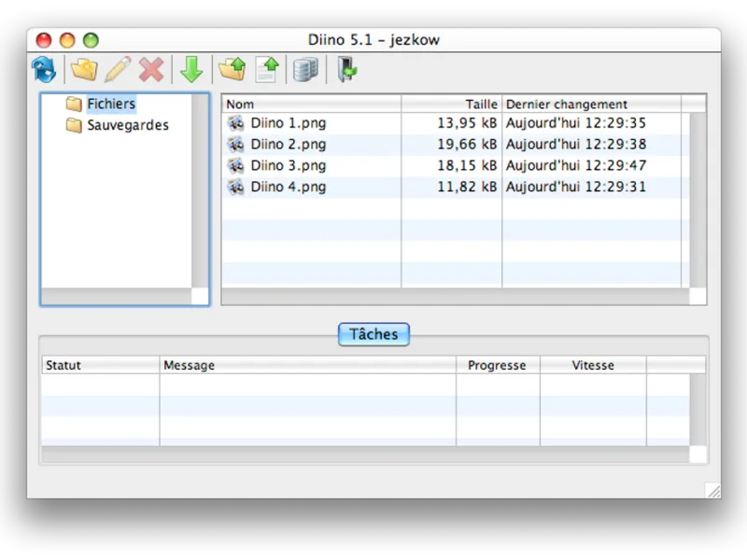Click the horizontal scrollbar of the tasks table

click(365, 455)
